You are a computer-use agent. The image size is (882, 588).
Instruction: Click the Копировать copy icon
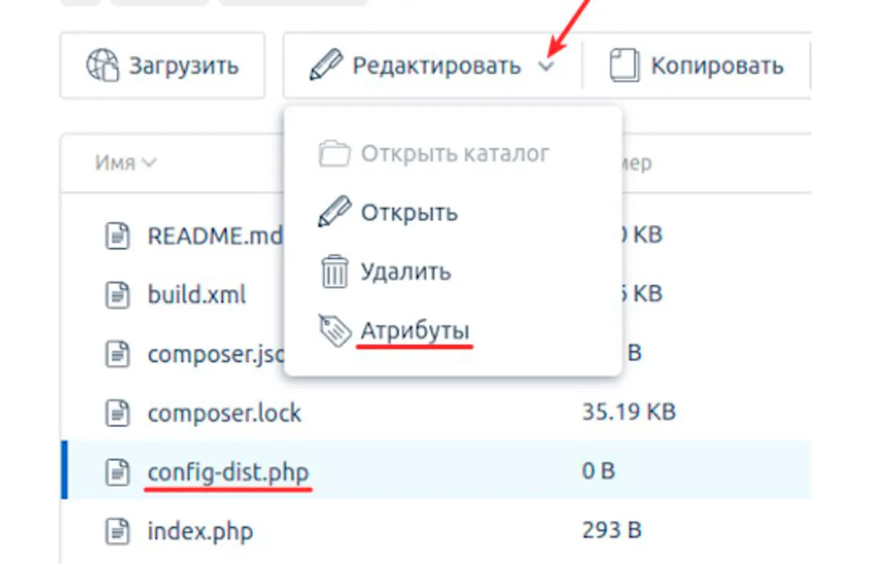tap(624, 65)
